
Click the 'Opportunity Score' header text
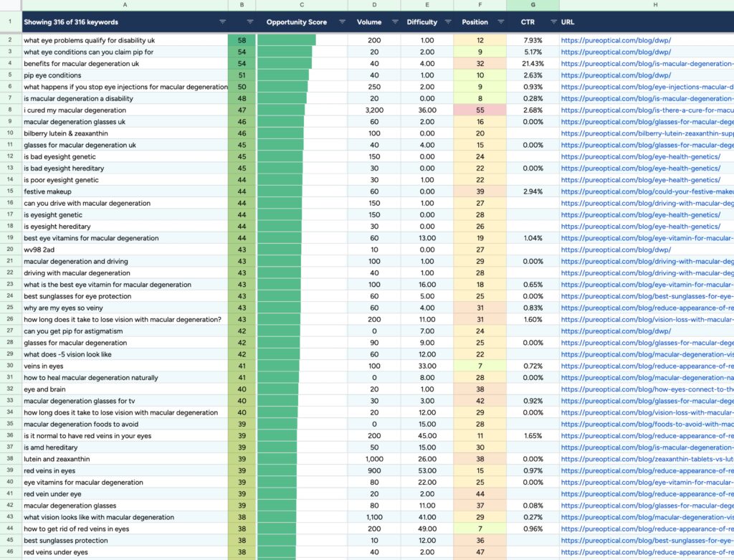(296, 22)
